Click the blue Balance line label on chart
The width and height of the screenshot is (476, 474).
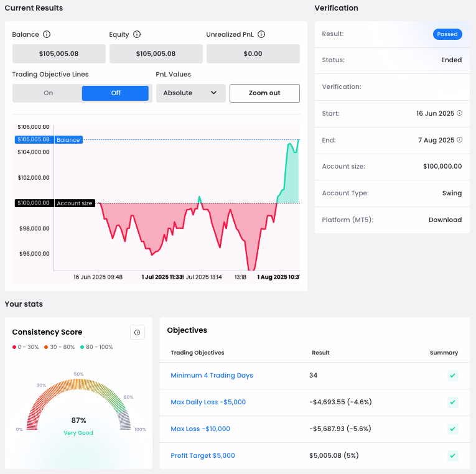click(68, 139)
